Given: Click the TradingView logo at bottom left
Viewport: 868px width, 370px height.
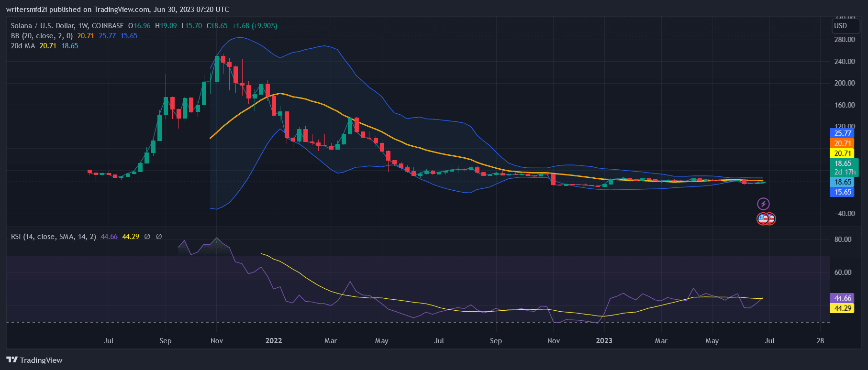Looking at the screenshot, I should pyautogui.click(x=34, y=360).
